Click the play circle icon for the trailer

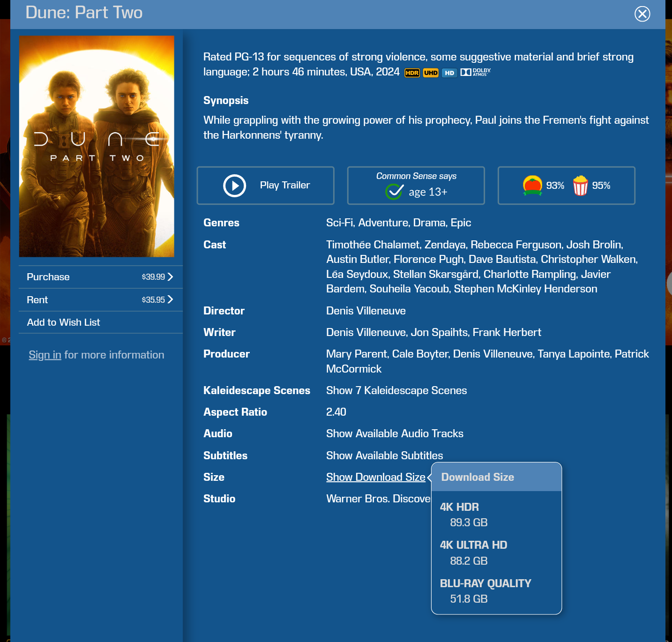pyautogui.click(x=235, y=186)
